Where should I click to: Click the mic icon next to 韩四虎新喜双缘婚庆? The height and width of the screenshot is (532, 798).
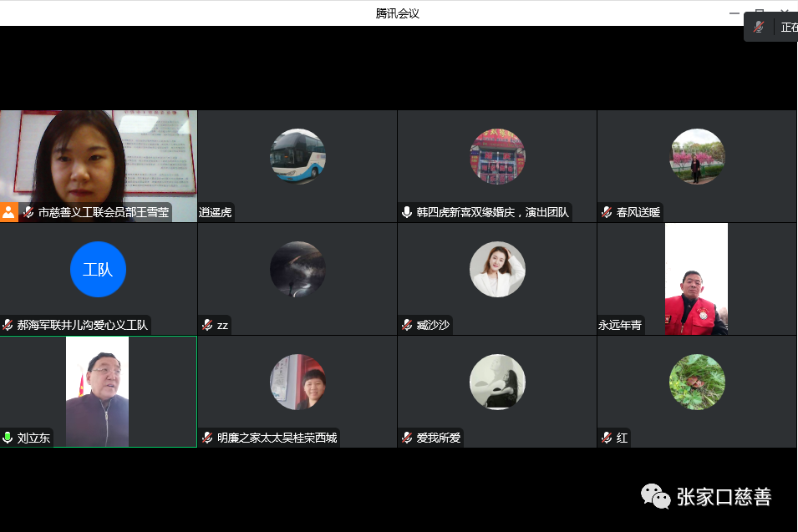407,213
